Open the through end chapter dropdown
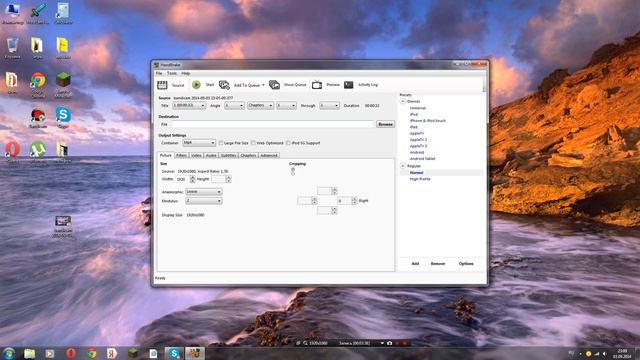Image resolution: width=640 pixels, height=360 pixels. 329,105
